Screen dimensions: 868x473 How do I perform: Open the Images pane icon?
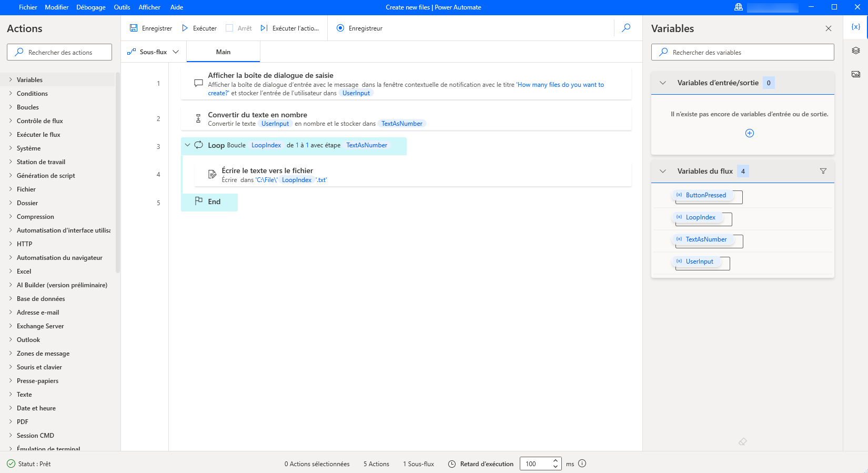pos(856,74)
